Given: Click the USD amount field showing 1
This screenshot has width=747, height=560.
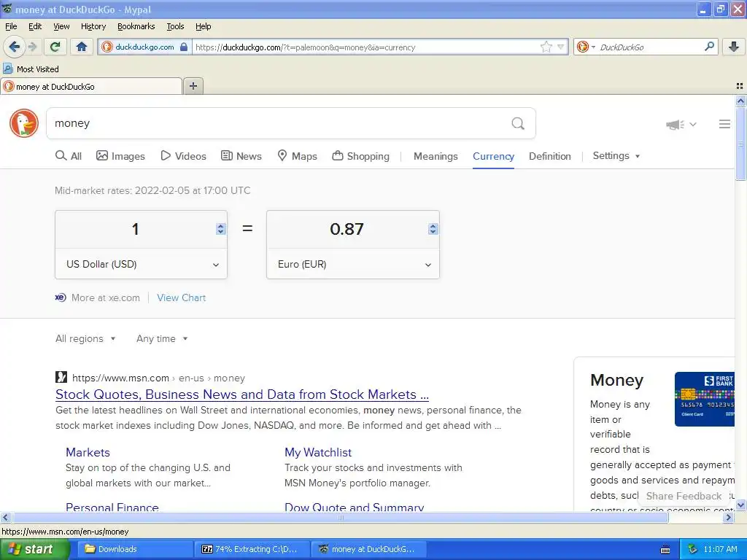Looking at the screenshot, I should point(135,229).
